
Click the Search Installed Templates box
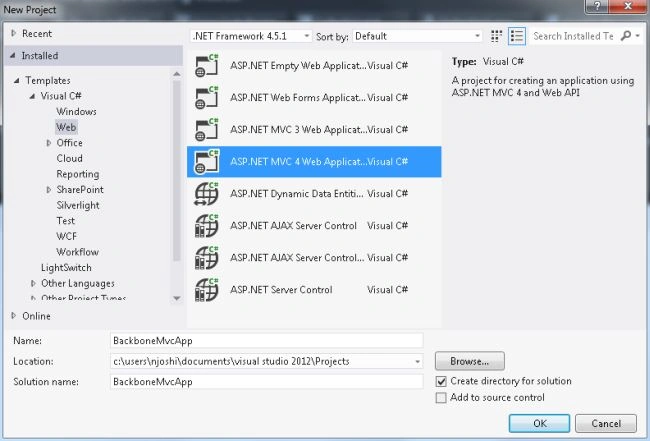pyautogui.click(x=574, y=36)
